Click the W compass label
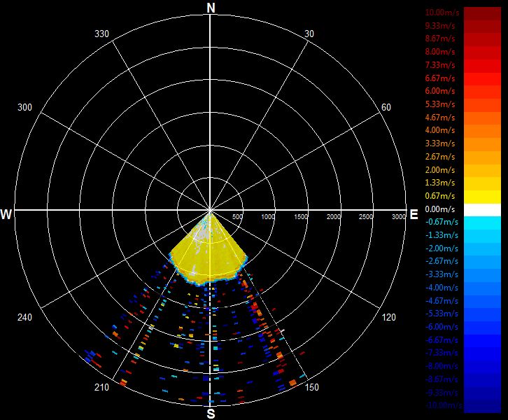This screenshot has width=508, height=420. (6, 214)
